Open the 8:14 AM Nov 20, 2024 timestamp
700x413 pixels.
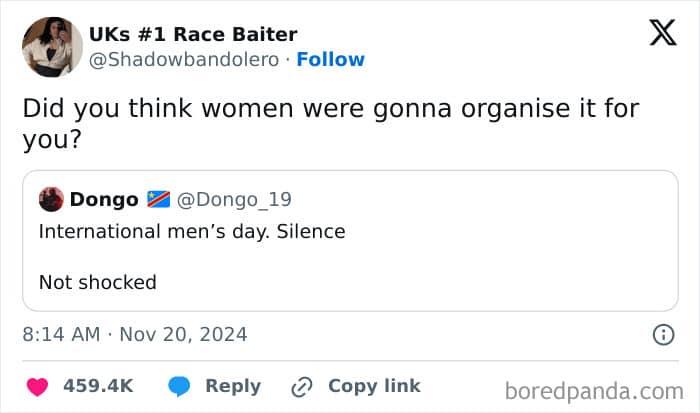[x=135, y=334]
